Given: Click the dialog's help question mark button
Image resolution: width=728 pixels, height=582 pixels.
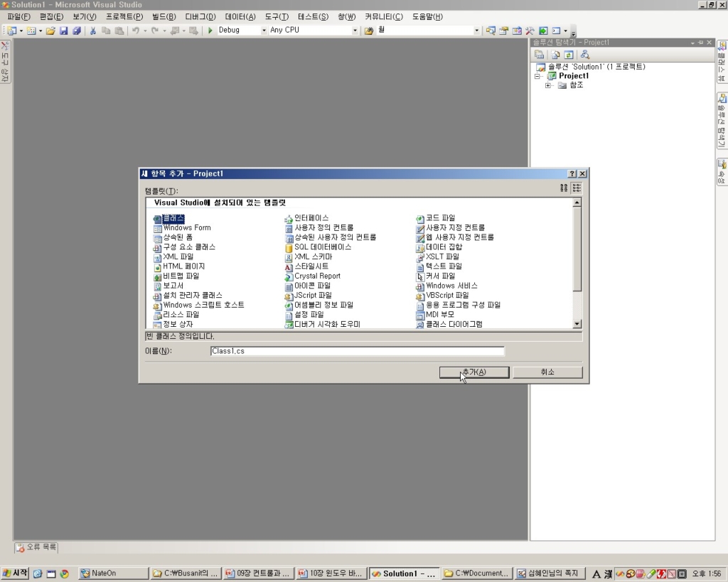Looking at the screenshot, I should (572, 173).
